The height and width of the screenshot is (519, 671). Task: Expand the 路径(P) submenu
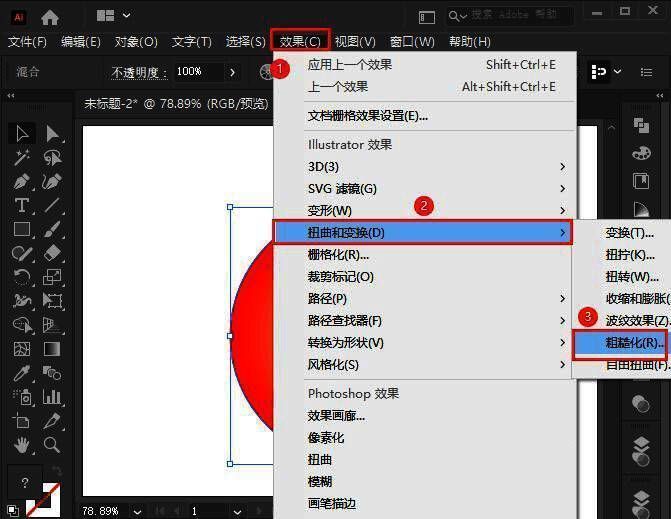click(x=436, y=298)
